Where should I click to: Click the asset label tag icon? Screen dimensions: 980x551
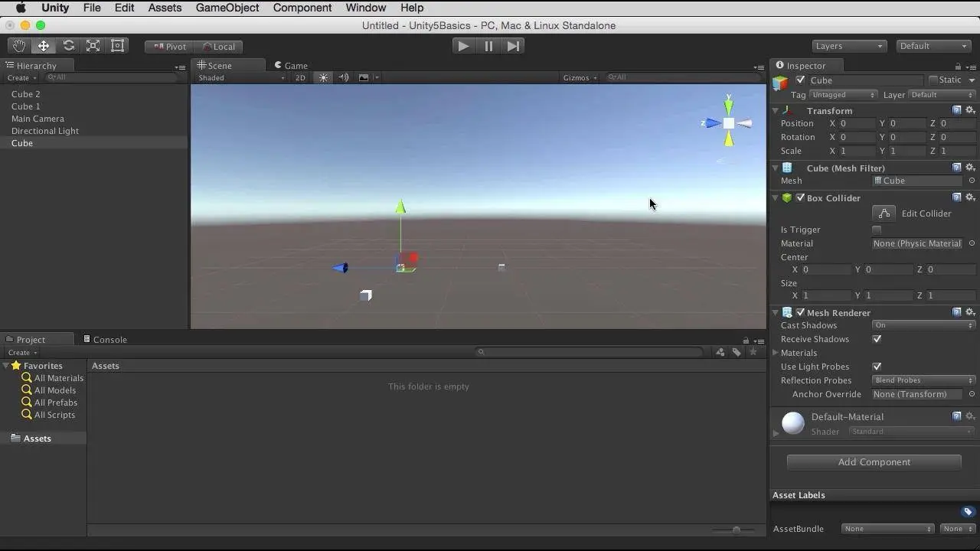[968, 512]
